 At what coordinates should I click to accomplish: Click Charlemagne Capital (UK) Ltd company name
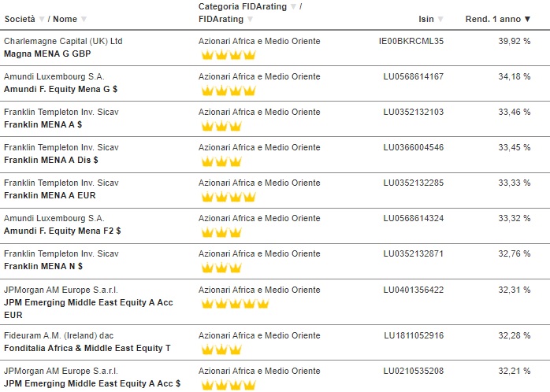pos(63,41)
